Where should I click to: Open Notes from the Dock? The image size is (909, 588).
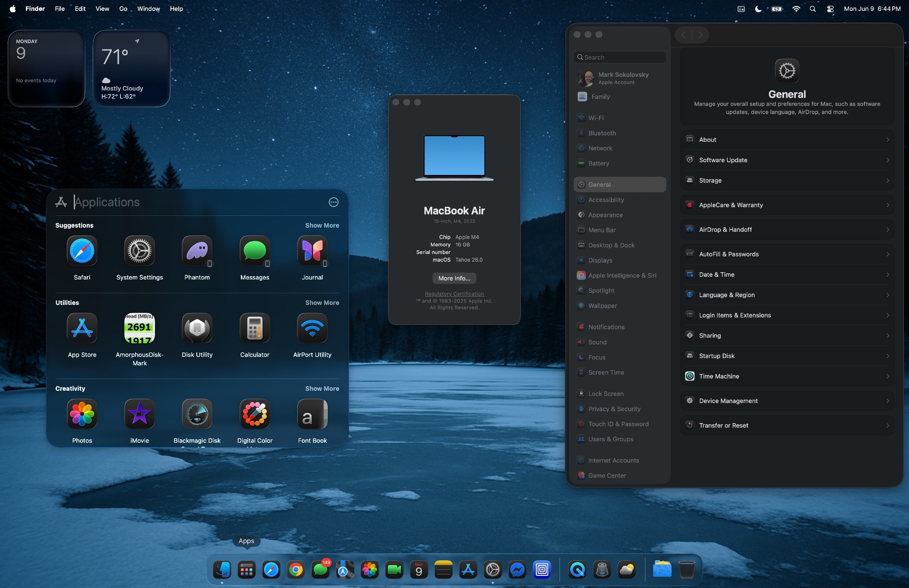(x=444, y=569)
